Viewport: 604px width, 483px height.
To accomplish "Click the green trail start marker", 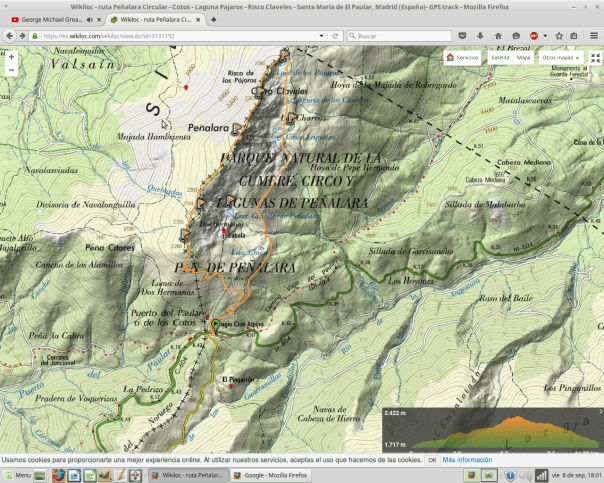I will [215, 325].
